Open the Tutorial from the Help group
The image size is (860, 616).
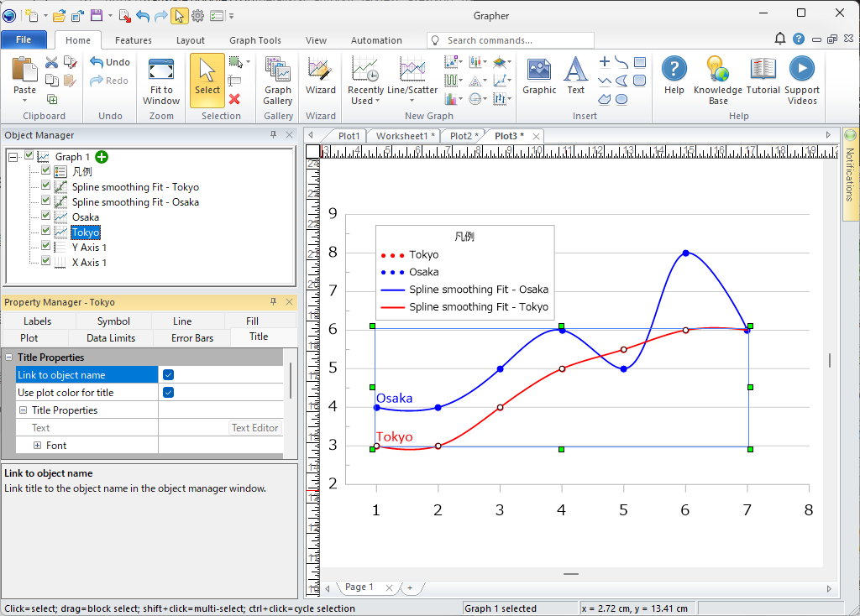click(x=763, y=77)
